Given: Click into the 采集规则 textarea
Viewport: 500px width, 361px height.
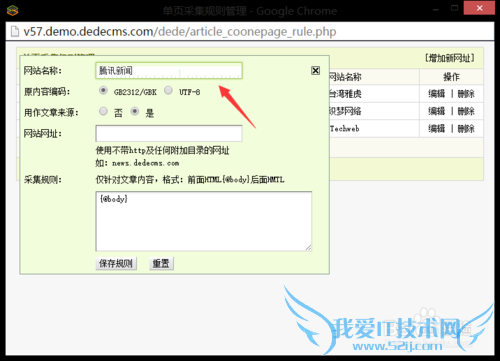Looking at the screenshot, I should coord(204,221).
